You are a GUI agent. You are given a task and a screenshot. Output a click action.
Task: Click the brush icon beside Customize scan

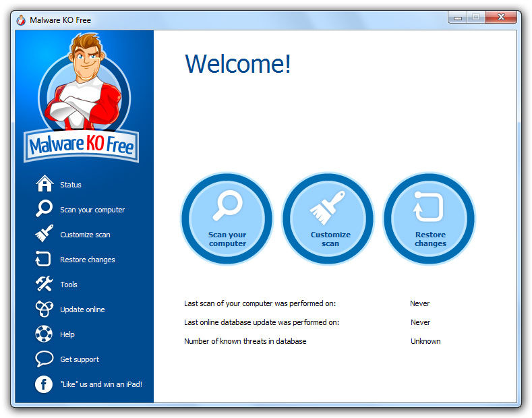click(x=44, y=233)
